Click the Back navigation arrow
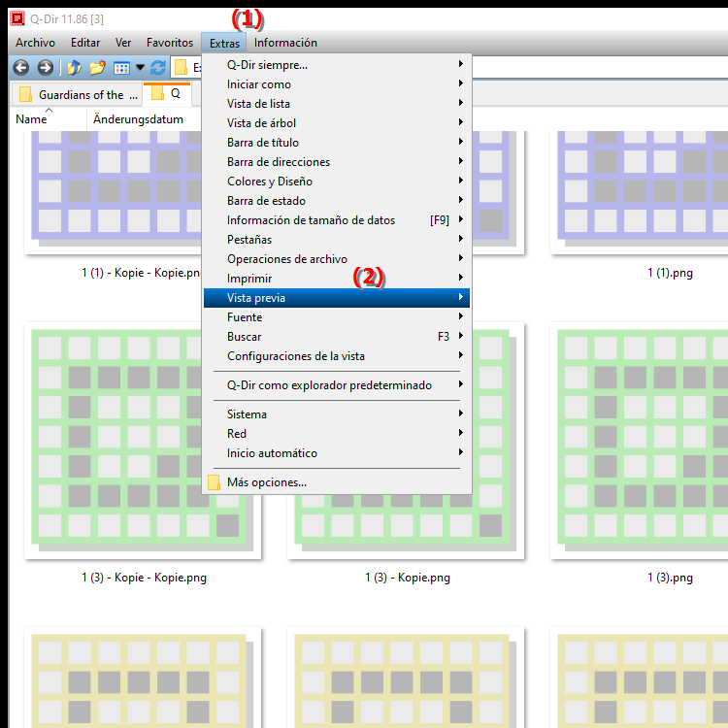The image size is (728, 728). click(x=19, y=68)
